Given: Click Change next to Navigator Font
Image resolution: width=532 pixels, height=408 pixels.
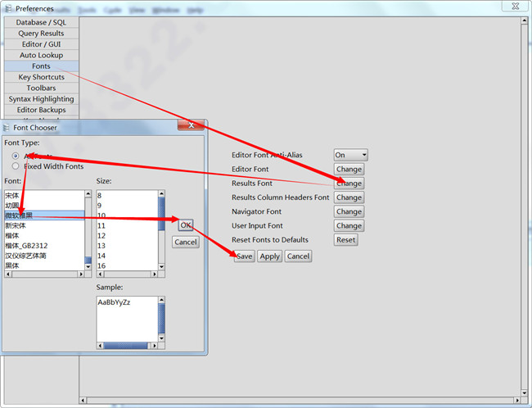Looking at the screenshot, I should [x=349, y=211].
